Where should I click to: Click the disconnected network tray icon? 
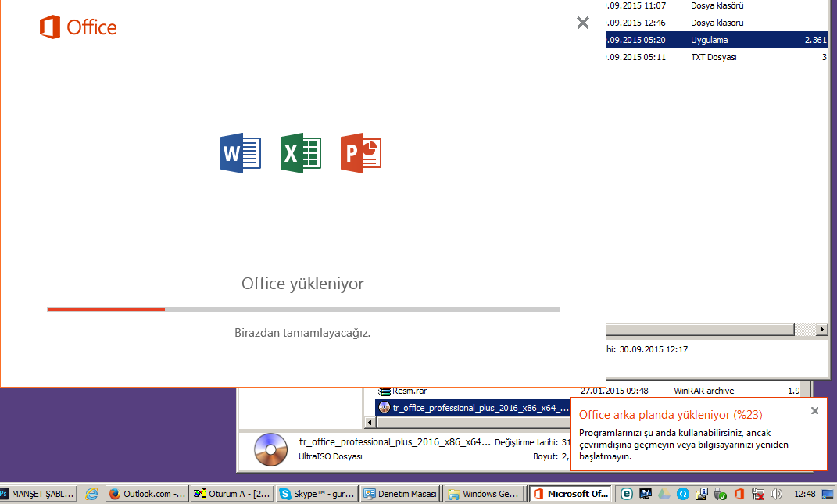tap(757, 494)
